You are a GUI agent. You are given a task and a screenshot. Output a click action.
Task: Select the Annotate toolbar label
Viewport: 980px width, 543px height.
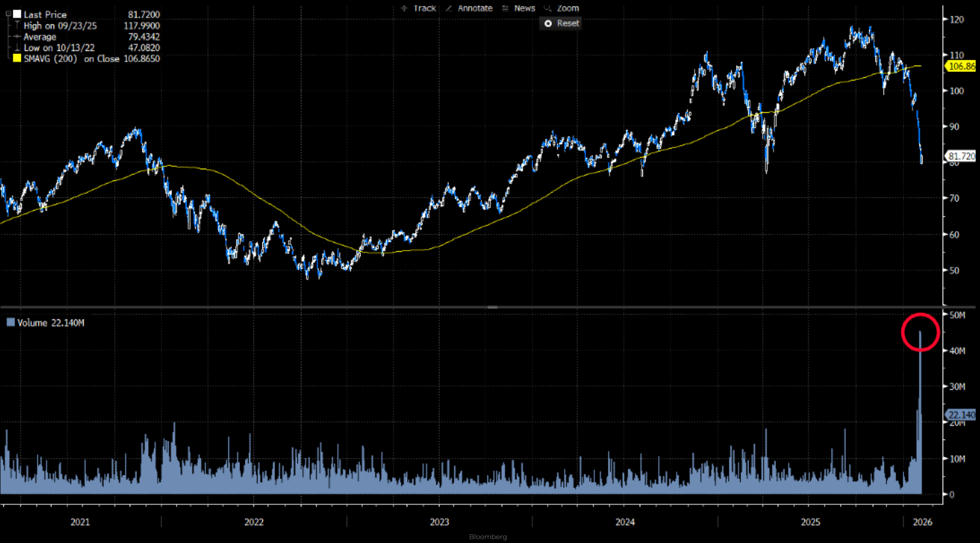pyautogui.click(x=475, y=8)
